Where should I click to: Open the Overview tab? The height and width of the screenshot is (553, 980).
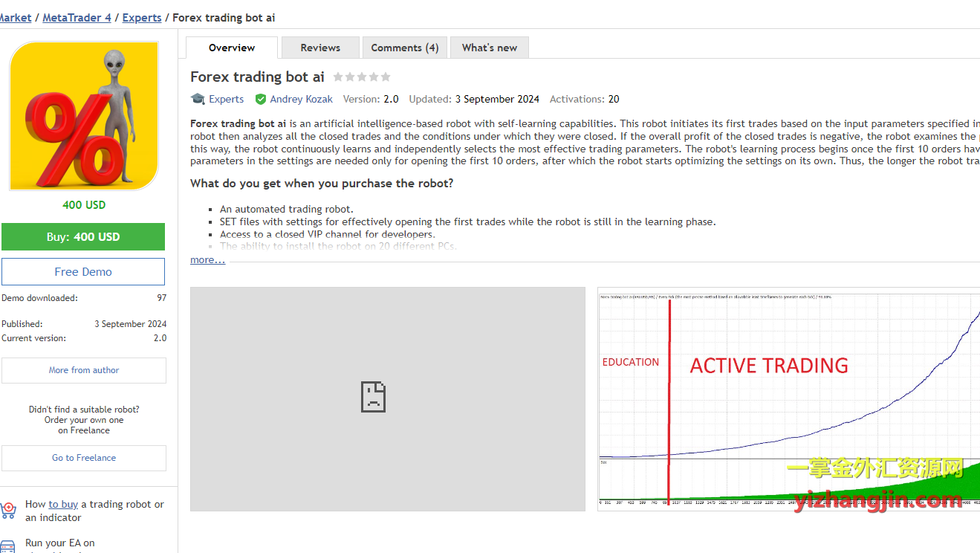[232, 48]
